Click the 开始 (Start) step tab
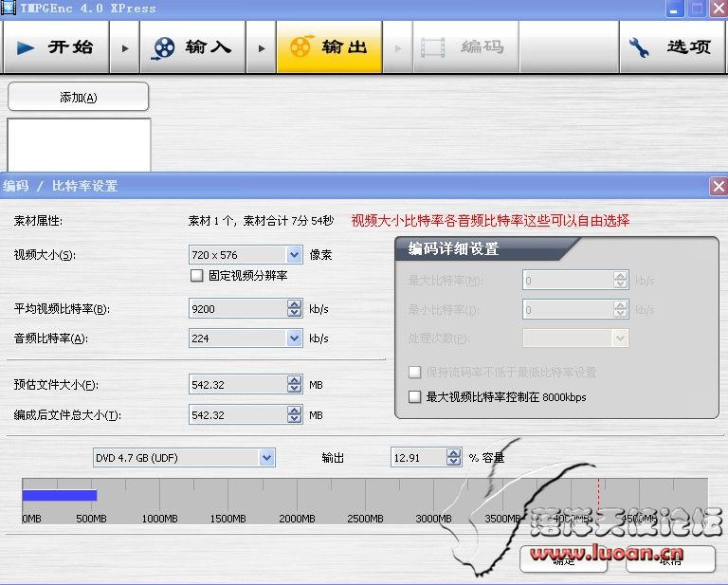 [x=56, y=47]
